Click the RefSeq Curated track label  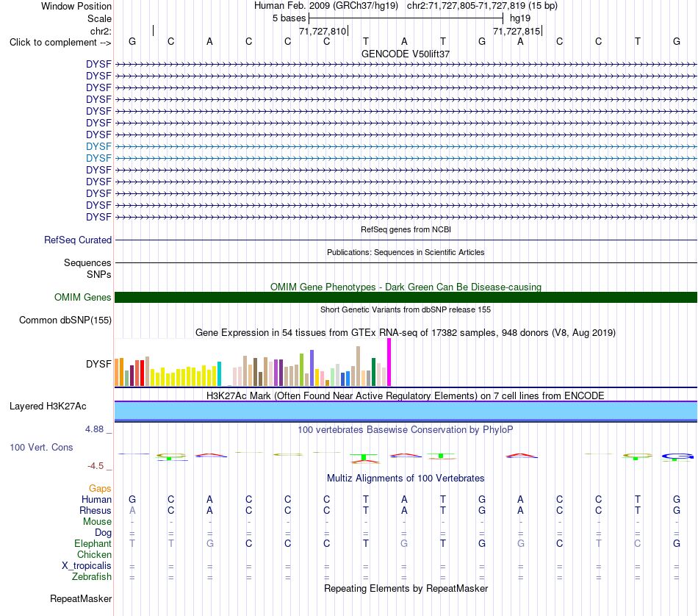pos(78,240)
